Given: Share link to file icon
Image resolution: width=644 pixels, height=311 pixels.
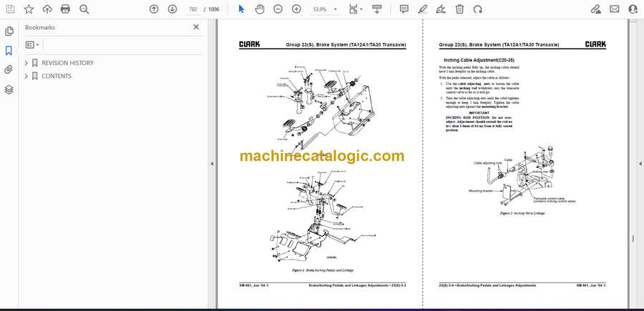Looking at the screenshot, I should tap(595, 9).
